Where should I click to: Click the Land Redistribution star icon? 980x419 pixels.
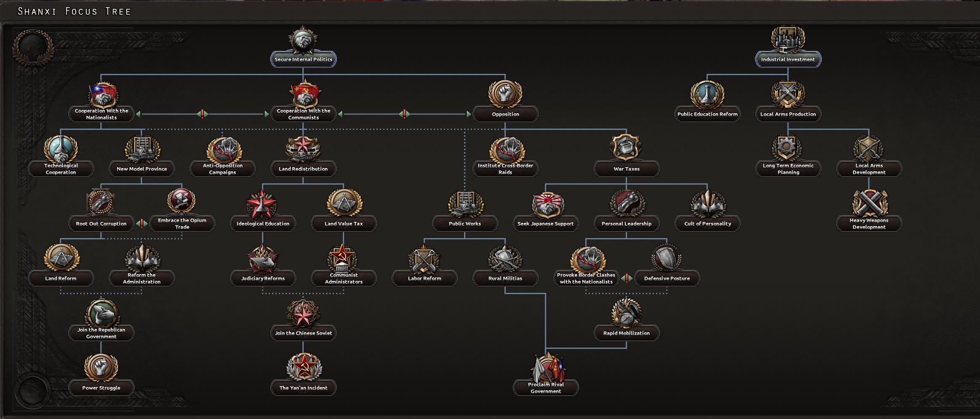click(303, 149)
